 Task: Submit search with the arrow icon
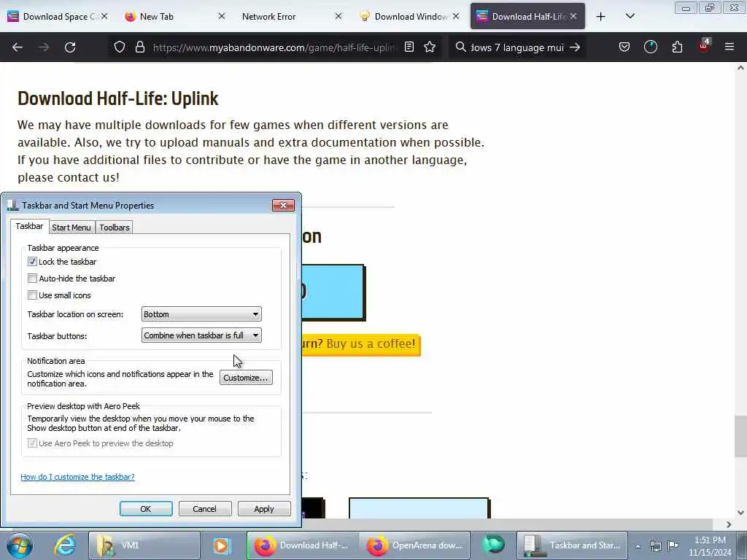[575, 47]
